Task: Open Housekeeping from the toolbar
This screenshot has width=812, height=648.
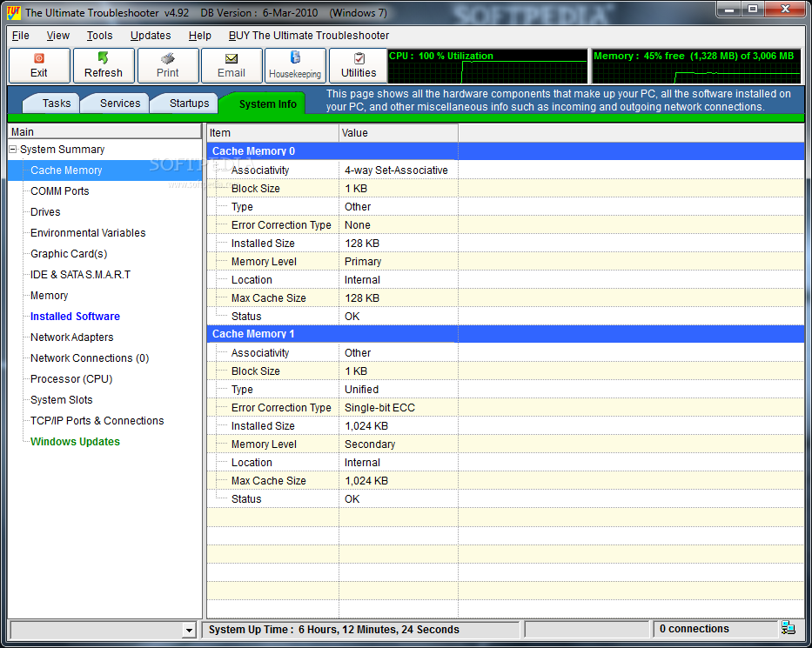Action: pyautogui.click(x=295, y=66)
